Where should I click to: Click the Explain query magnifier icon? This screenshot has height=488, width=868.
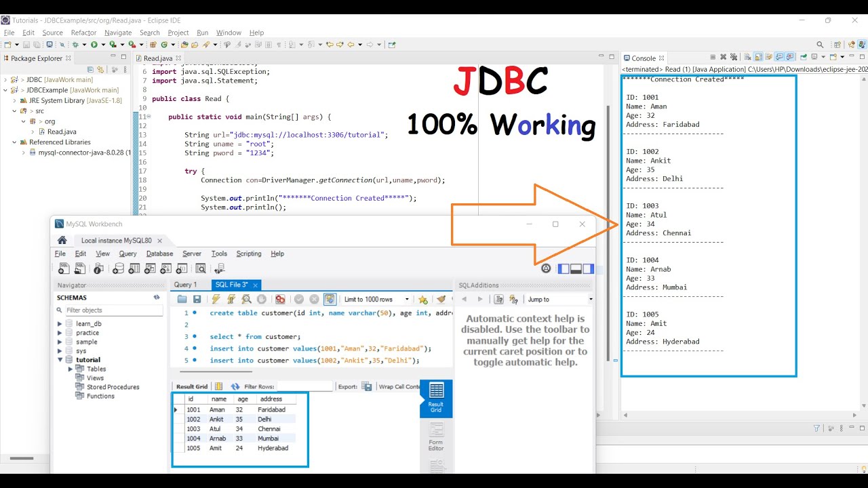click(x=246, y=299)
